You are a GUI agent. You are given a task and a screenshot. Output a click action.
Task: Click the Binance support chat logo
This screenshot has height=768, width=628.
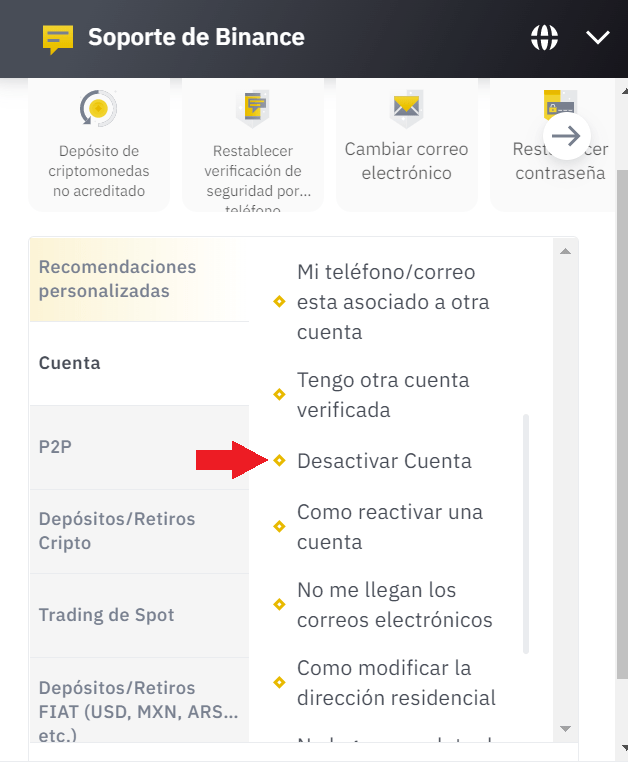(58, 39)
